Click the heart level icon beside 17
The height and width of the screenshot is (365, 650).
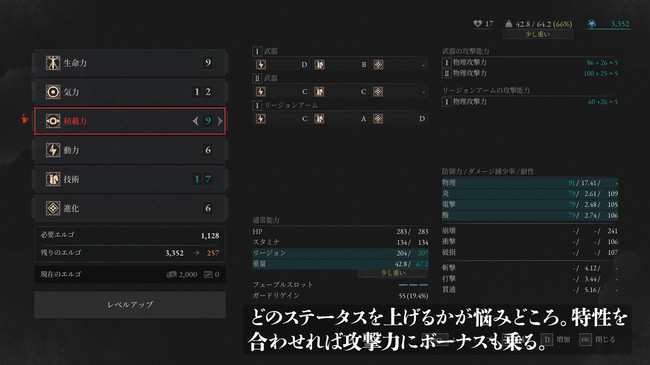tap(478, 24)
